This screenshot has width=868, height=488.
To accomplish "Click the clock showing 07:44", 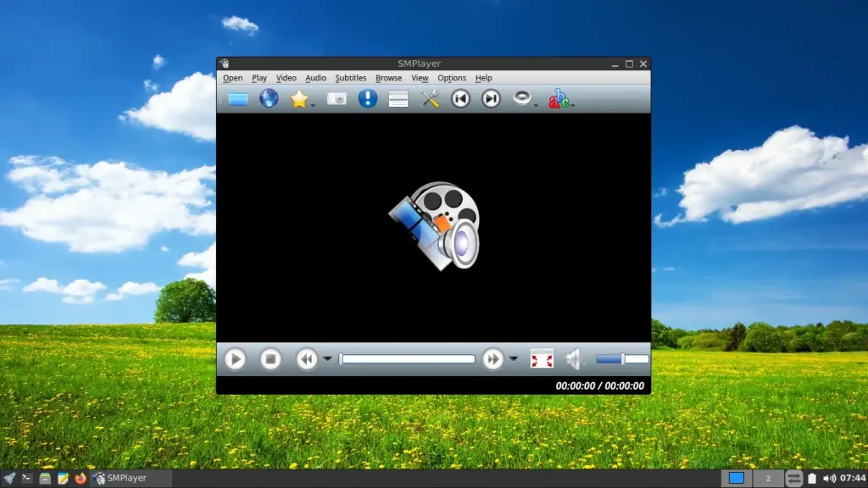I will point(853,478).
